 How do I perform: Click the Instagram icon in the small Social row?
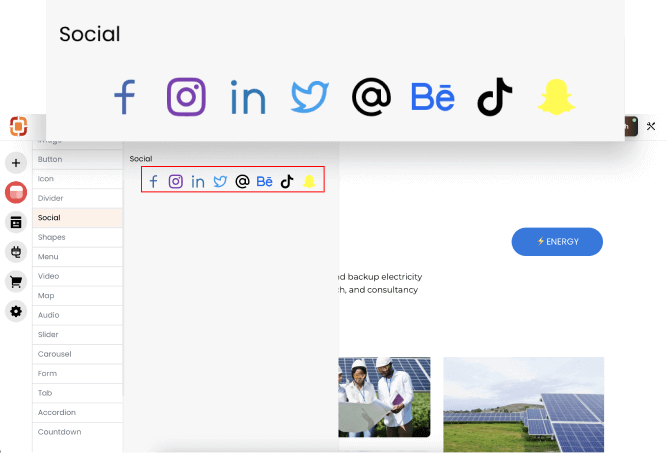coord(176,182)
